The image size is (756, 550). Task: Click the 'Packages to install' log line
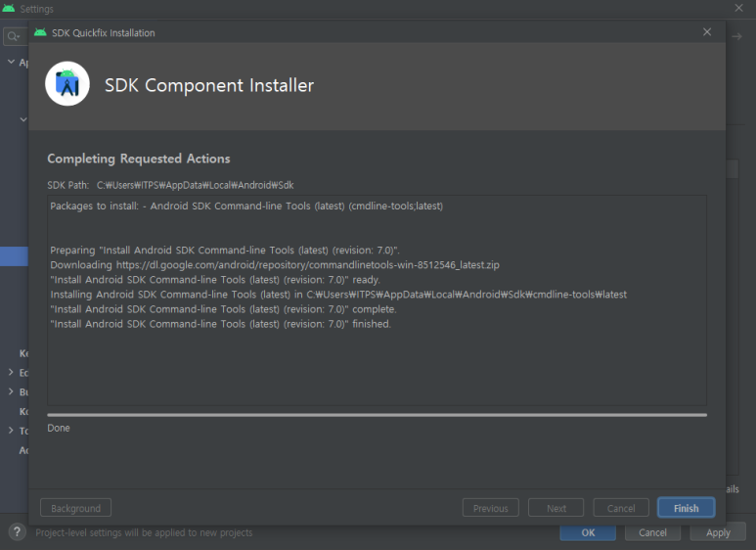[x=246, y=206]
